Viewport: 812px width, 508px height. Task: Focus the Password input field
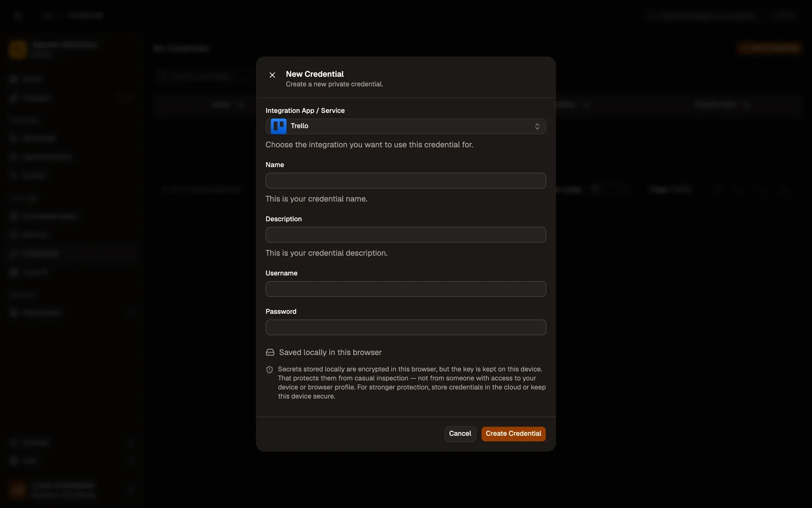(x=406, y=327)
